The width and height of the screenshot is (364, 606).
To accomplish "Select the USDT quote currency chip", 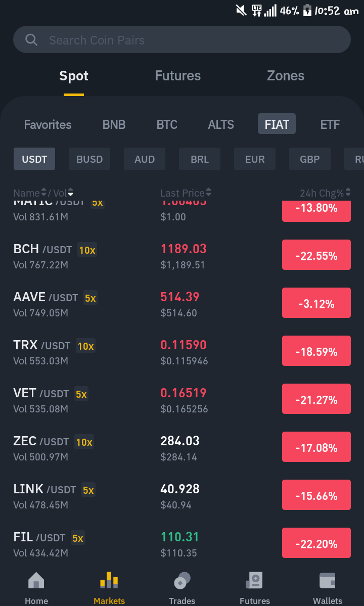I will click(x=34, y=159).
